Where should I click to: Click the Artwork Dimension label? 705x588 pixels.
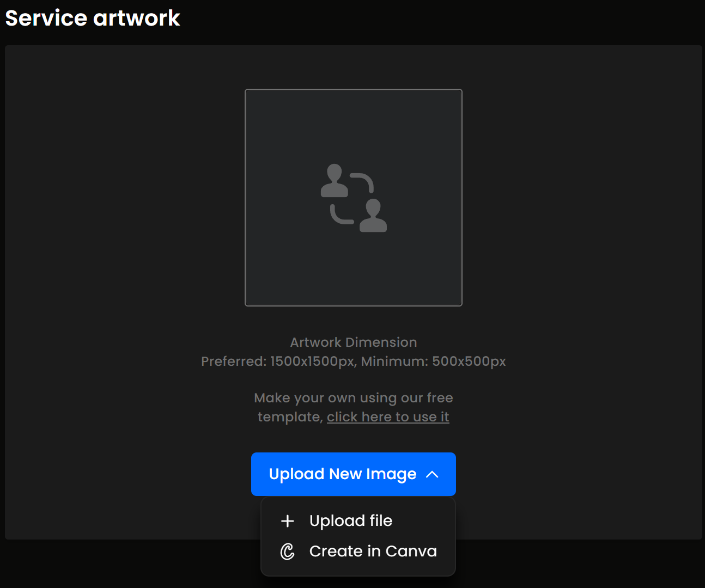[354, 342]
